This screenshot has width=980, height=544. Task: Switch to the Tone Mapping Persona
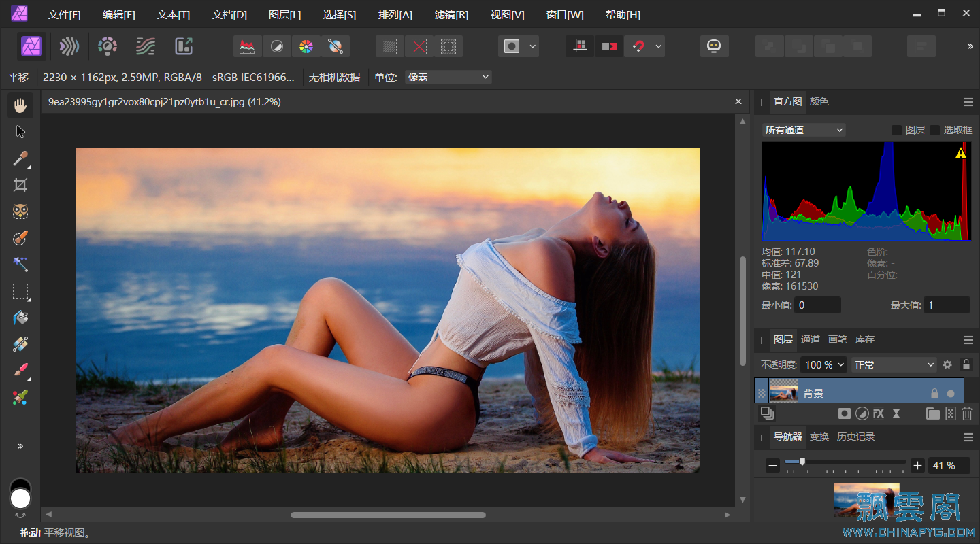pos(146,46)
